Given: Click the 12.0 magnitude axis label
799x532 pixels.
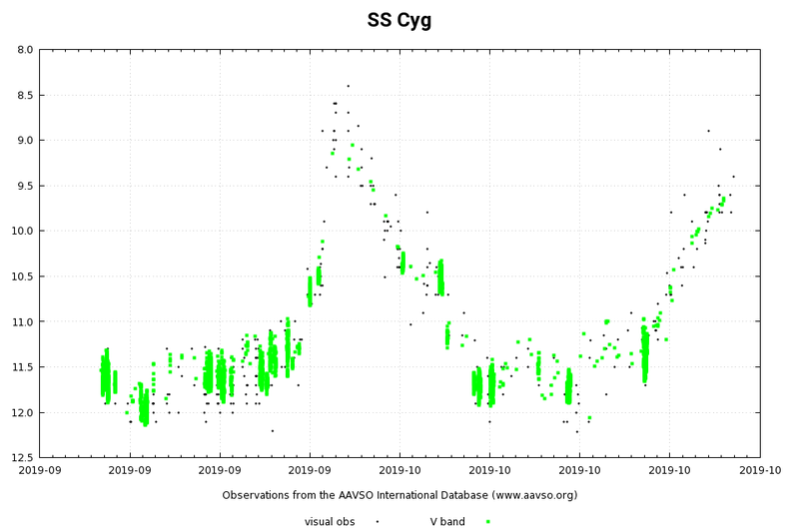Looking at the screenshot, I should (x=23, y=412).
